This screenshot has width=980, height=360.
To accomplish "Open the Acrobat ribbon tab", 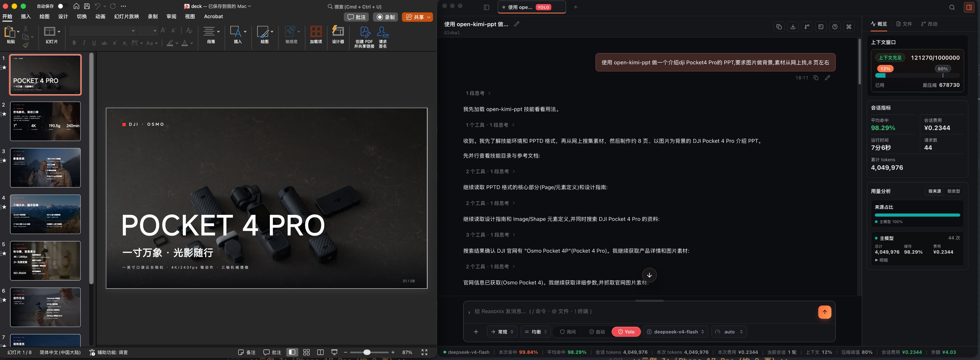I will point(213,16).
